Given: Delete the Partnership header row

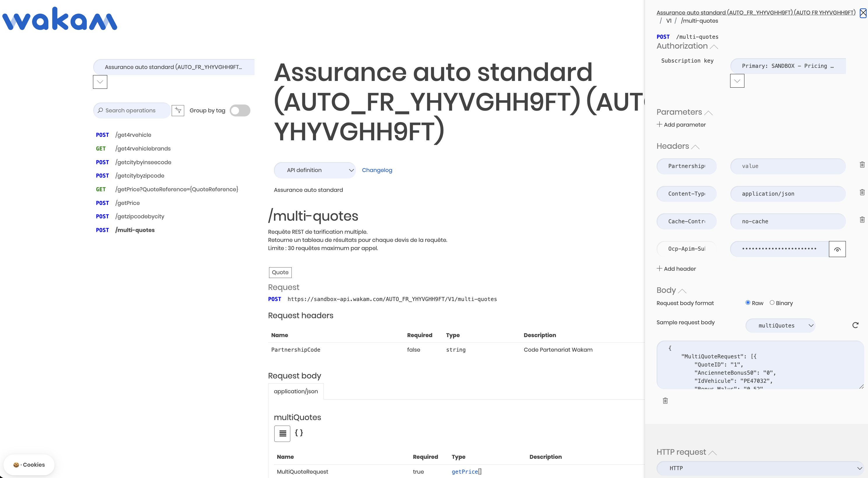Looking at the screenshot, I should pyautogui.click(x=862, y=165).
